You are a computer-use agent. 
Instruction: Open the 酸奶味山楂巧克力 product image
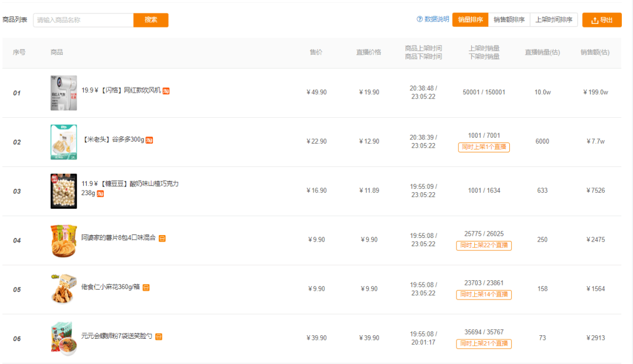[x=63, y=191]
